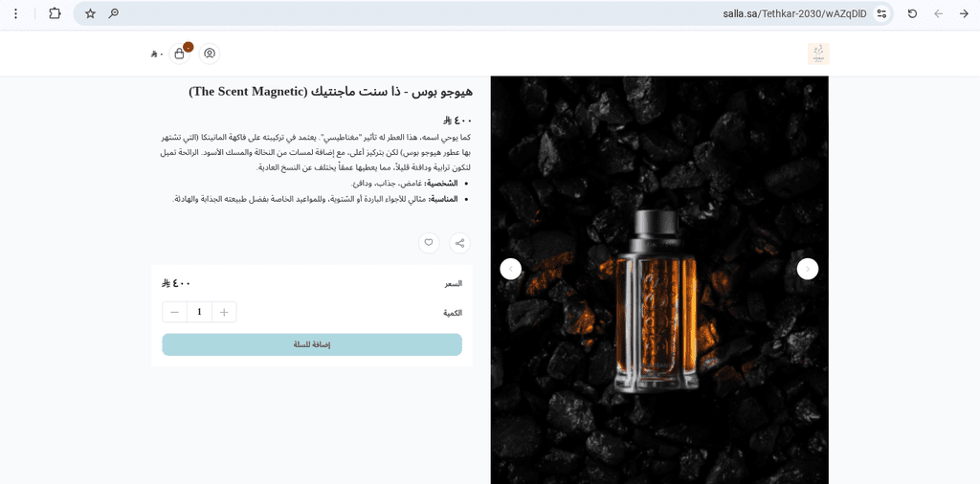Click the store logo in header

click(818, 54)
